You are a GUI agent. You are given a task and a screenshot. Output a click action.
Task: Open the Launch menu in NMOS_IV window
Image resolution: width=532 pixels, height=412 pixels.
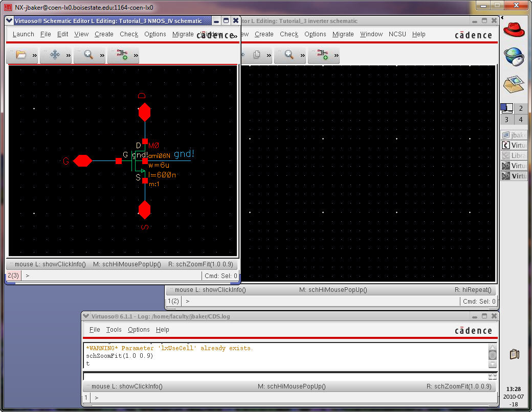[23, 34]
